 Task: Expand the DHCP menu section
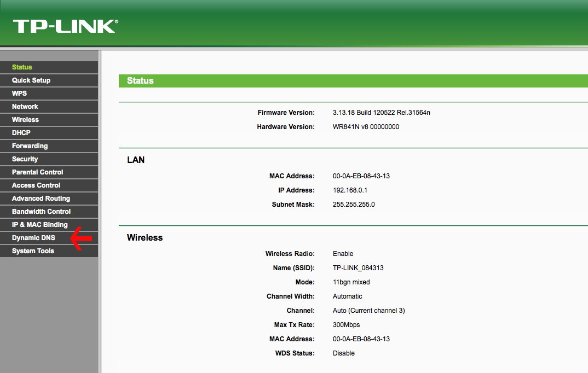[x=21, y=133]
